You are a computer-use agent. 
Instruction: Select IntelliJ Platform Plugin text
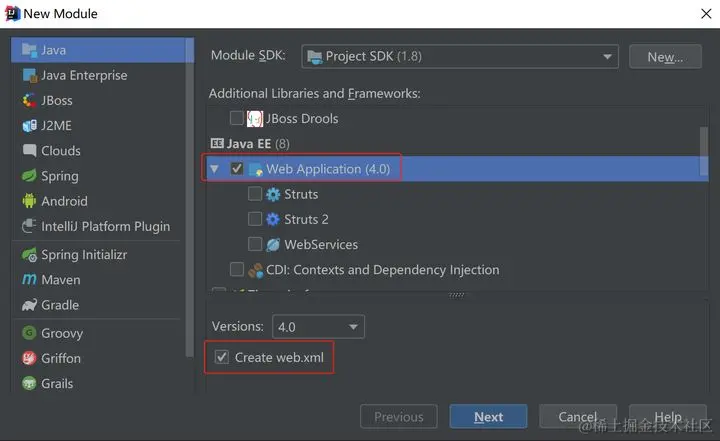(106, 226)
